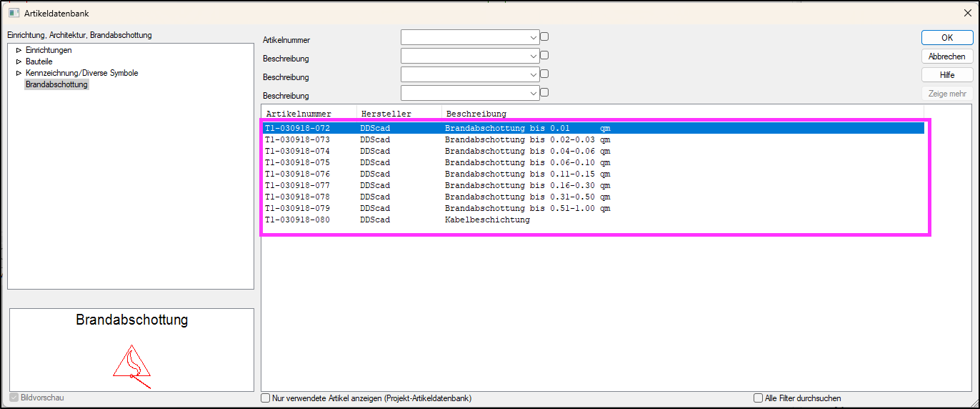The image size is (980, 409).
Task: Select the Bauteile tree item label
Action: tap(39, 61)
